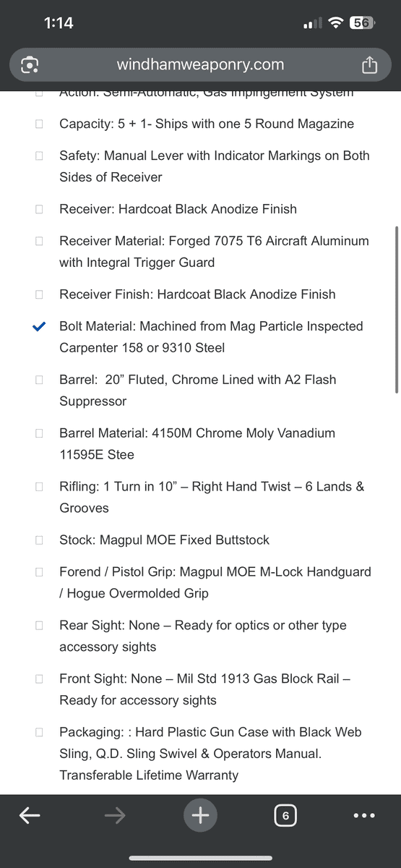The height and width of the screenshot is (868, 401).
Task: Uncheck the Bolt Material checkbox
Action: (39, 326)
